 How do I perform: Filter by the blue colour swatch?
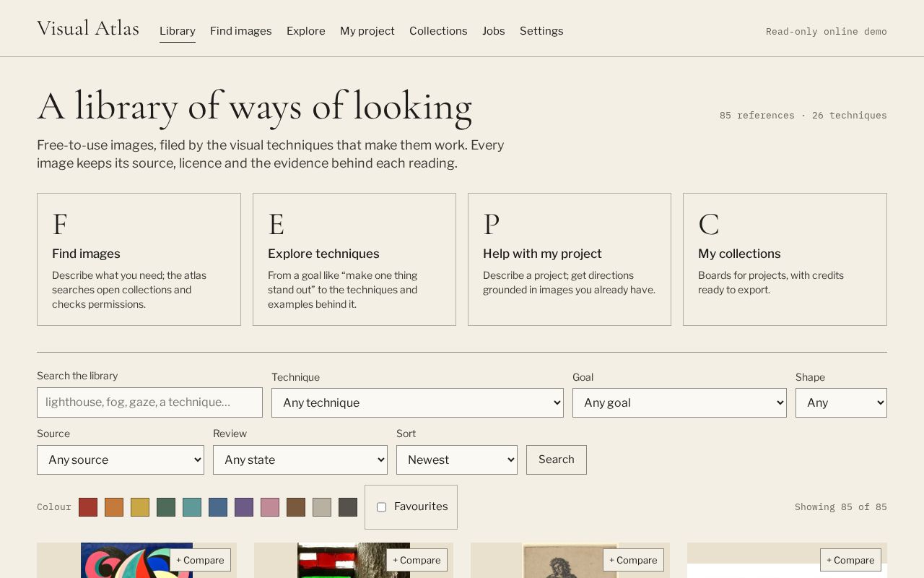click(218, 507)
